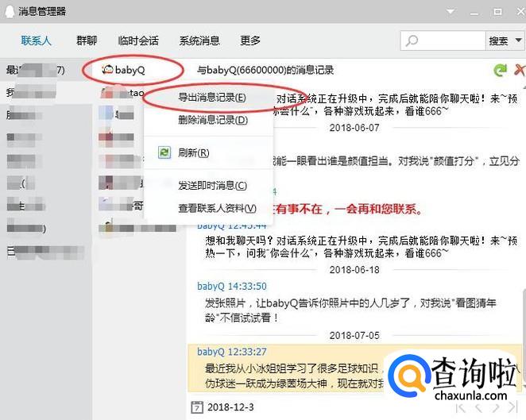This screenshot has height=420, width=526.
Task: Click the red X delete icon
Action: pyautogui.click(x=520, y=70)
